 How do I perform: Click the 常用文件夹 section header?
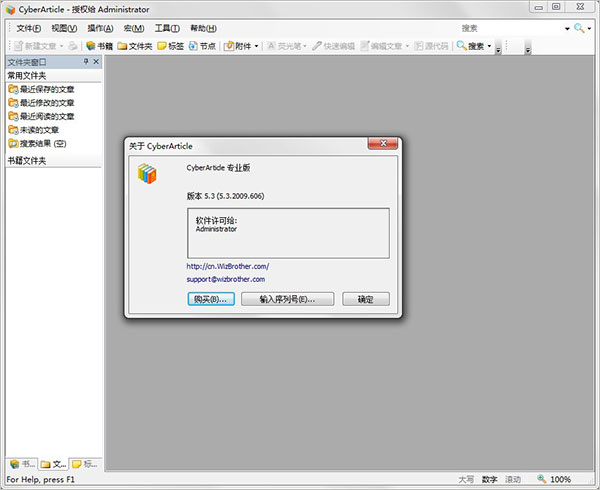[54, 76]
